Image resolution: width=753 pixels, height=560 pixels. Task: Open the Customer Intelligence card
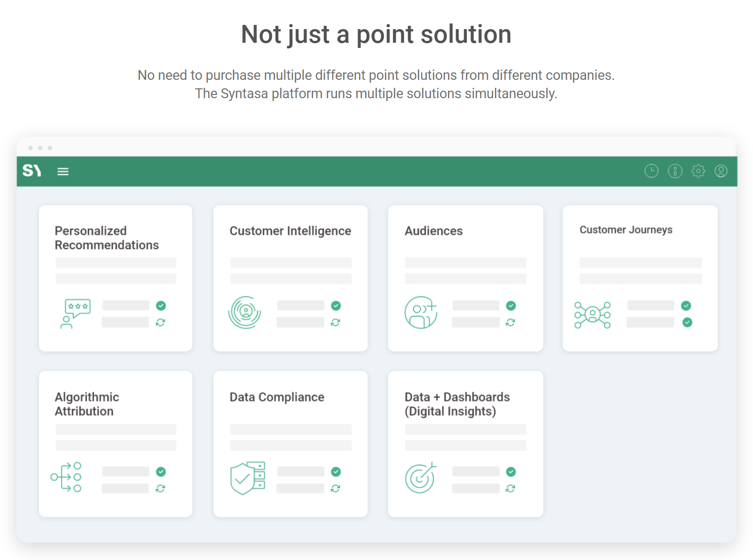290,278
